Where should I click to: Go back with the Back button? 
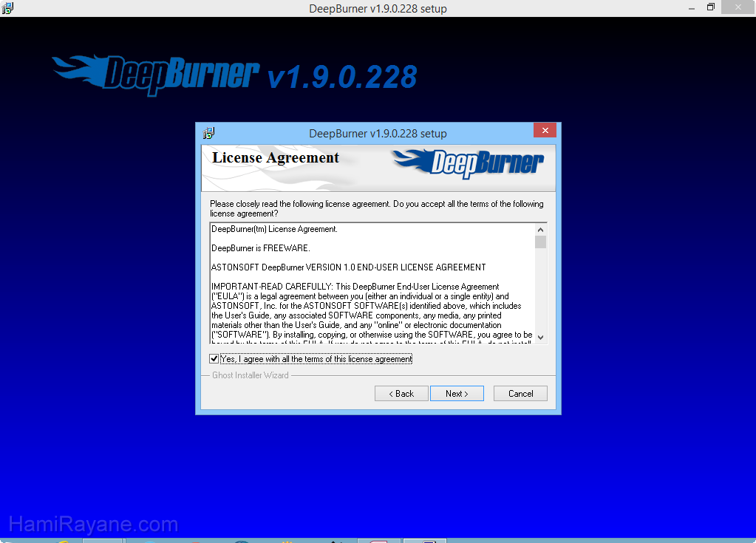click(401, 394)
